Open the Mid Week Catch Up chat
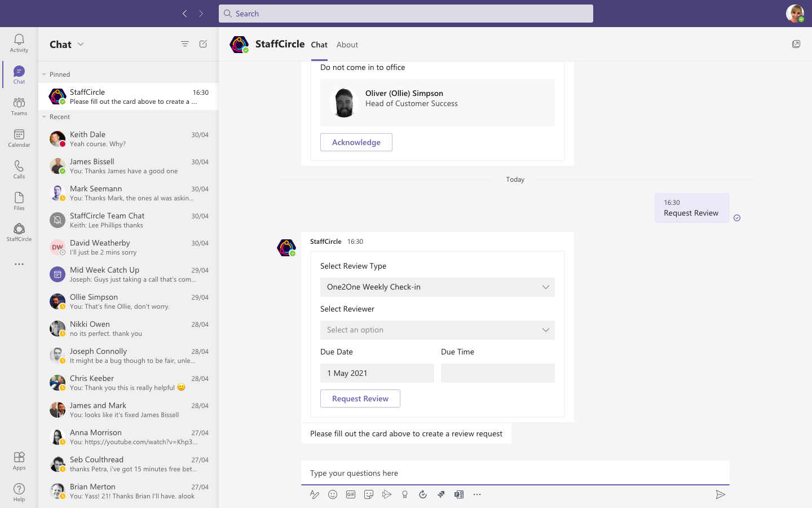This screenshot has width=812, height=508. (x=129, y=274)
